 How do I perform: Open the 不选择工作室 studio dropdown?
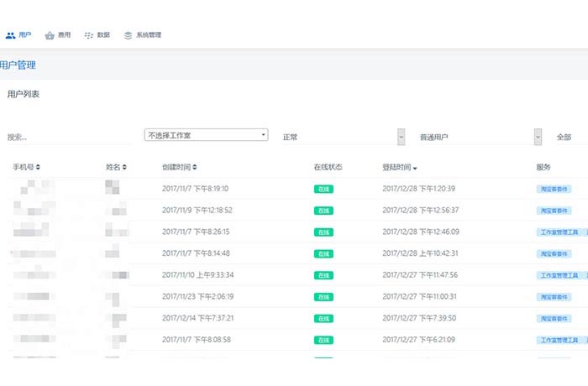click(x=206, y=134)
